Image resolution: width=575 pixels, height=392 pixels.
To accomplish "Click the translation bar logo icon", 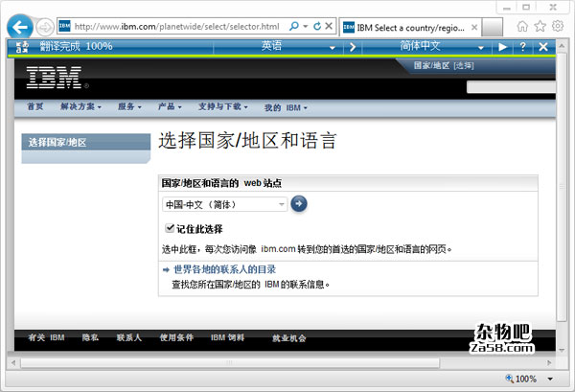I will coord(22,47).
